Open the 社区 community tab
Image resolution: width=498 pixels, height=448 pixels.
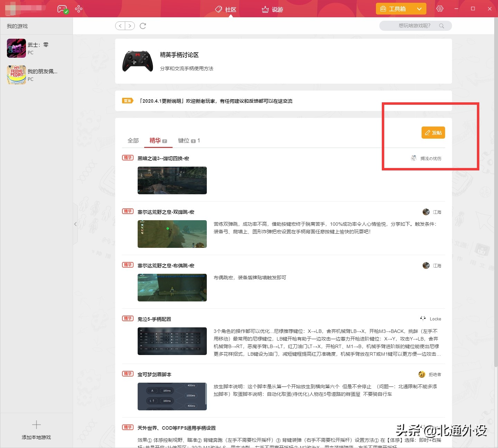pyautogui.click(x=226, y=9)
